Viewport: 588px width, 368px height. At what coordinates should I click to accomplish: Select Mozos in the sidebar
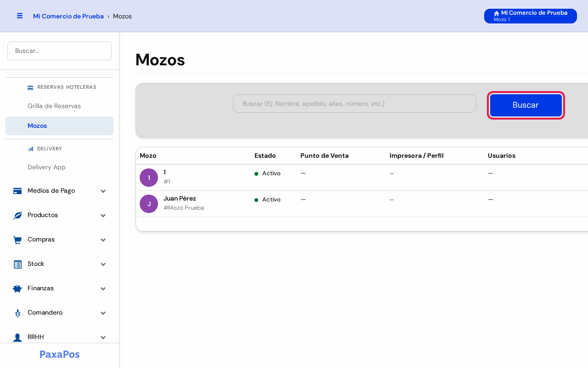click(x=59, y=126)
